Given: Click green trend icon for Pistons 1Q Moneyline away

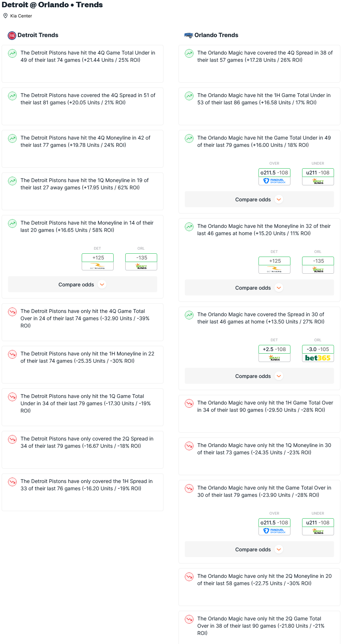Looking at the screenshot, I should click(12, 181).
